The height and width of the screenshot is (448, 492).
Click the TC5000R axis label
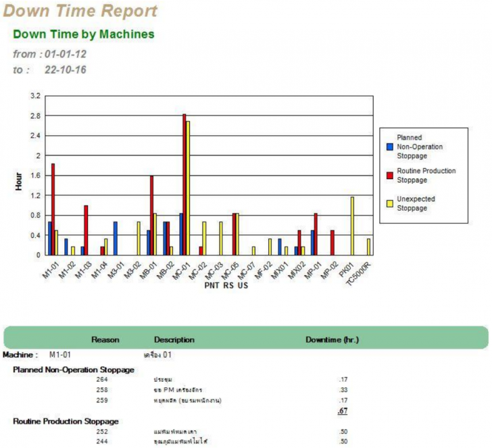coord(358,274)
